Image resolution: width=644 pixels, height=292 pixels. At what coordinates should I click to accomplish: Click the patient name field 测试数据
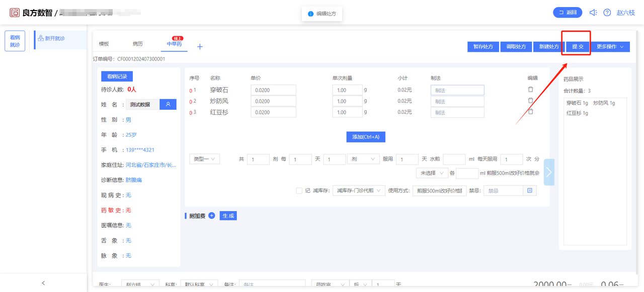[142, 104]
